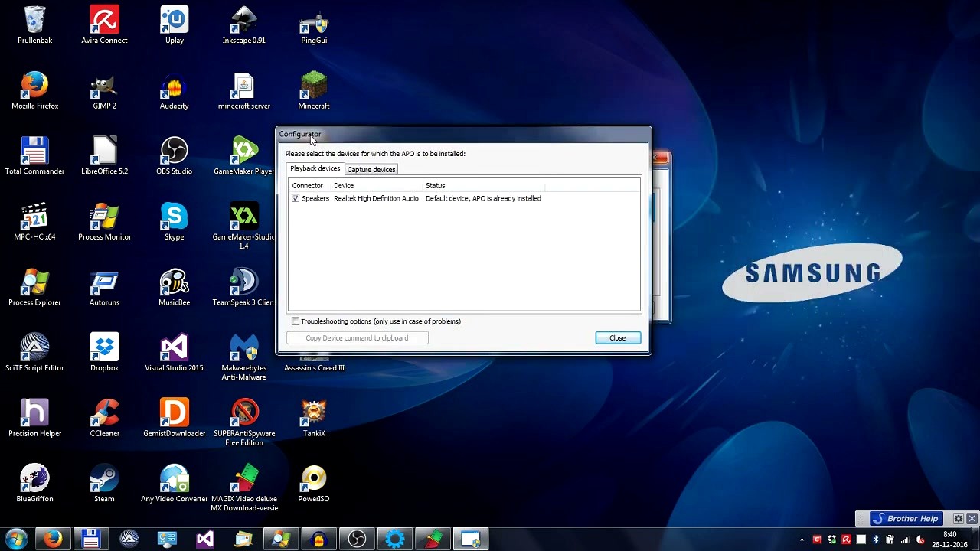Open the Windows Start menu
The width and height of the screenshot is (980, 551).
point(16,539)
